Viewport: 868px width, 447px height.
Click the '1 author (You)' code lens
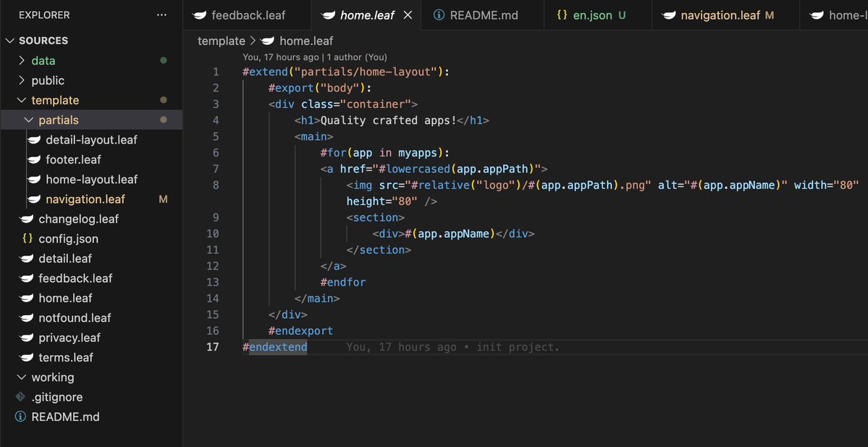357,57
